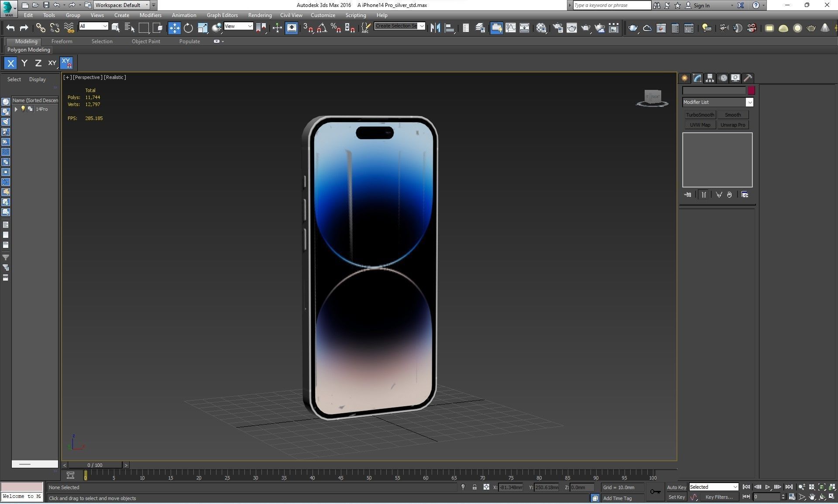
Task: Open the View reference coordinate dropdown
Action: [238, 26]
